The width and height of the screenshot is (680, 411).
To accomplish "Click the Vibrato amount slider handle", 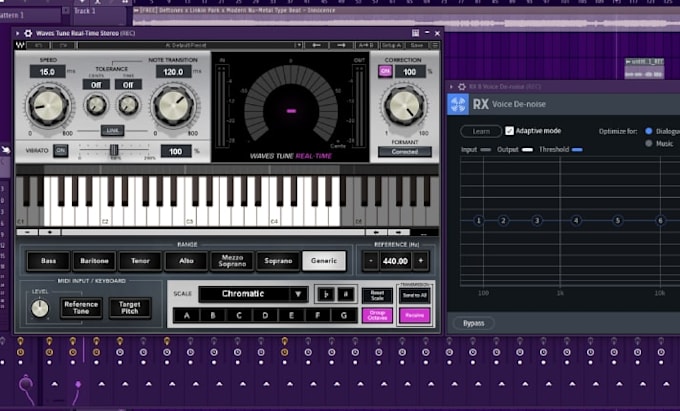I will 114,150.
